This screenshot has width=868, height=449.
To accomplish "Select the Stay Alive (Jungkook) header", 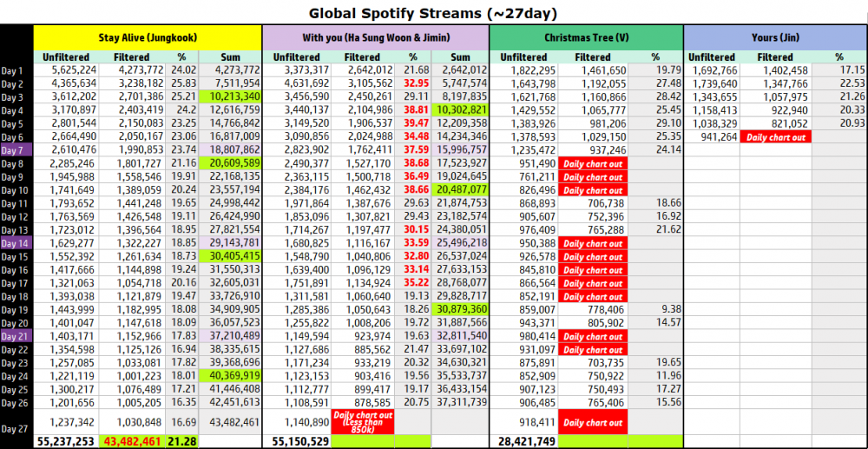I will pyautogui.click(x=148, y=38).
